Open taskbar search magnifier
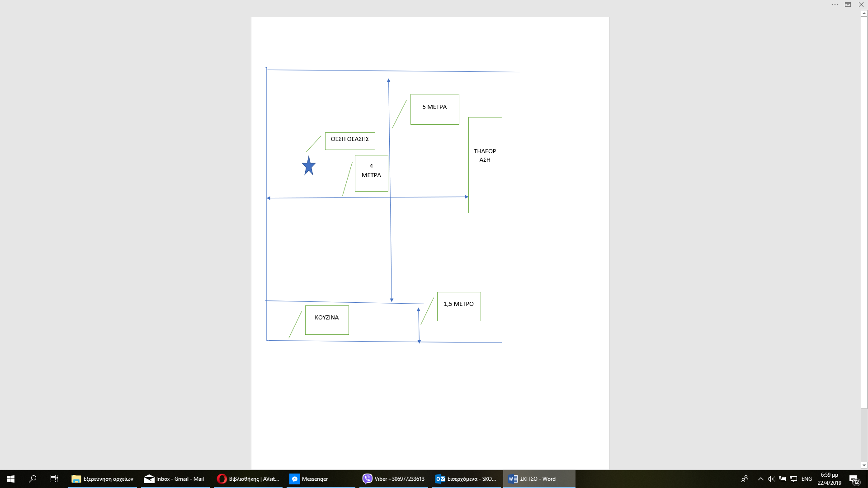The height and width of the screenshot is (488, 868). click(x=33, y=479)
